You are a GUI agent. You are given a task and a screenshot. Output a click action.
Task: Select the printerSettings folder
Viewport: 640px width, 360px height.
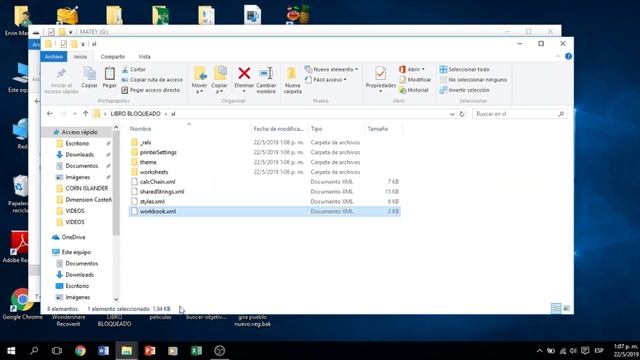158,152
